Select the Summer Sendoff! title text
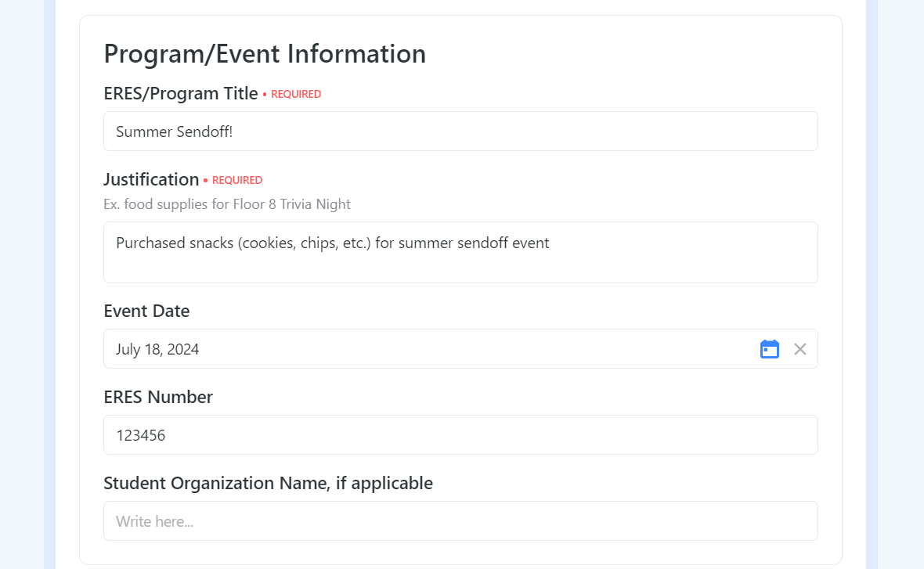 coord(174,131)
